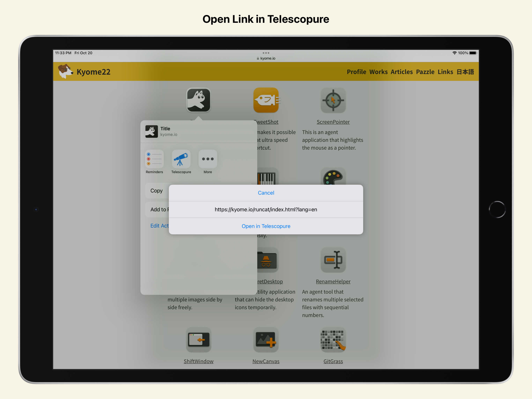532x399 pixels.
Task: Go to Articles in site navigation
Action: 402,72
